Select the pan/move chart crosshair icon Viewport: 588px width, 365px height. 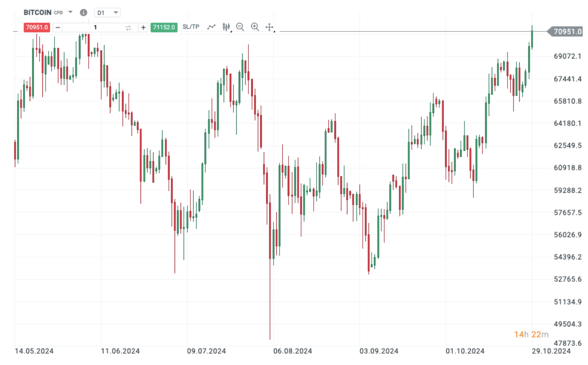[270, 27]
